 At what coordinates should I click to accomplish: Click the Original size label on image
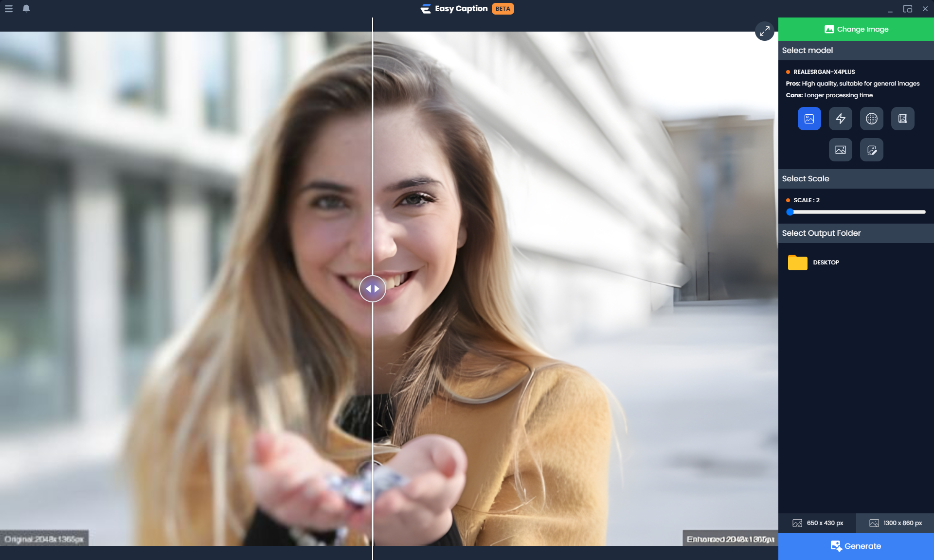pyautogui.click(x=44, y=539)
